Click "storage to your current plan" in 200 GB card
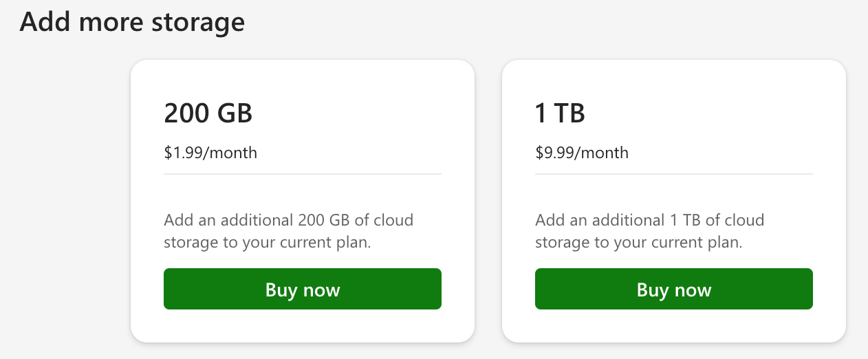The width and height of the screenshot is (868, 359). pyautogui.click(x=268, y=242)
